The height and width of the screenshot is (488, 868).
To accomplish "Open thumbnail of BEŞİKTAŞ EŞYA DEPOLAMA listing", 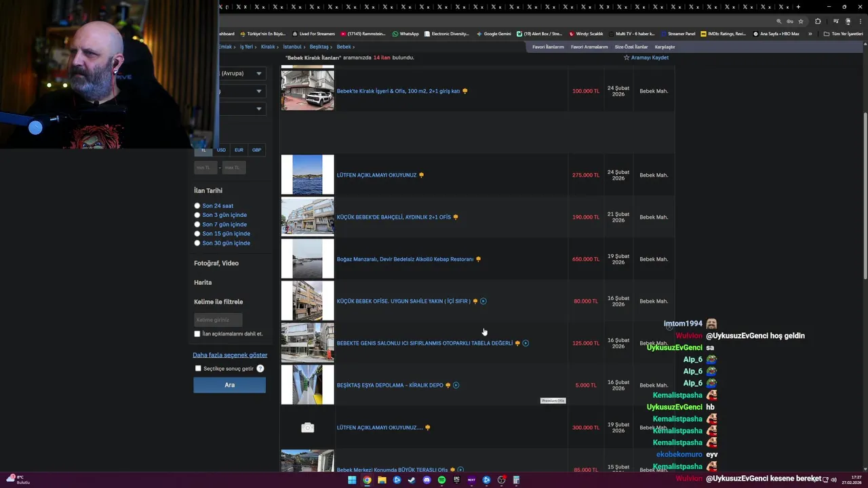I will 308,385.
